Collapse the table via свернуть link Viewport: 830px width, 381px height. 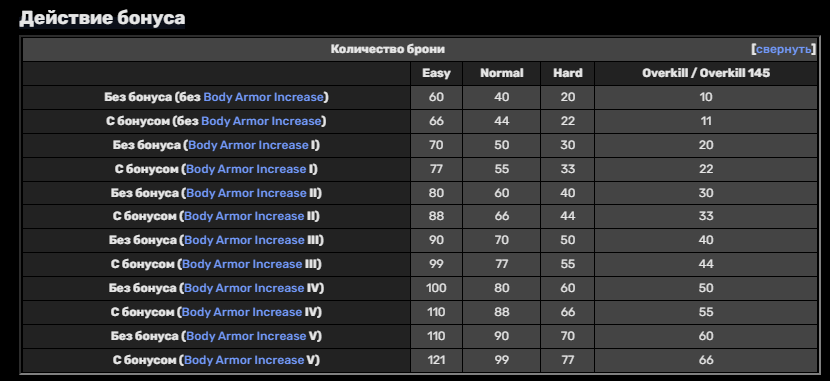[783, 49]
